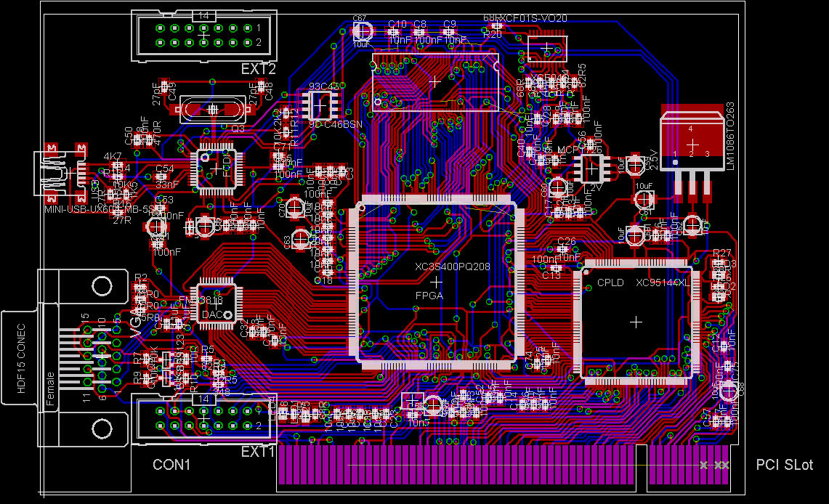Select the 93C46 EEPROM chip footprint
This screenshot has height=504, width=829.
[x=320, y=105]
